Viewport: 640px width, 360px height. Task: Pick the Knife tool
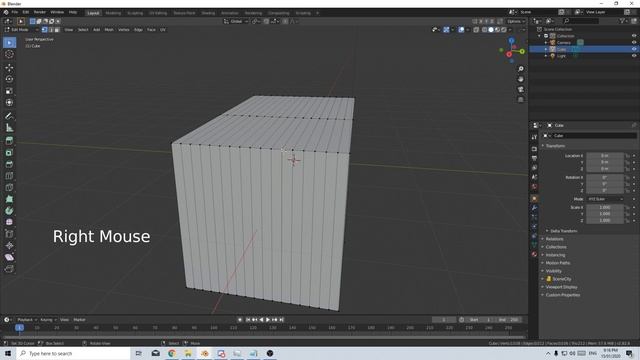pyautogui.click(x=9, y=187)
